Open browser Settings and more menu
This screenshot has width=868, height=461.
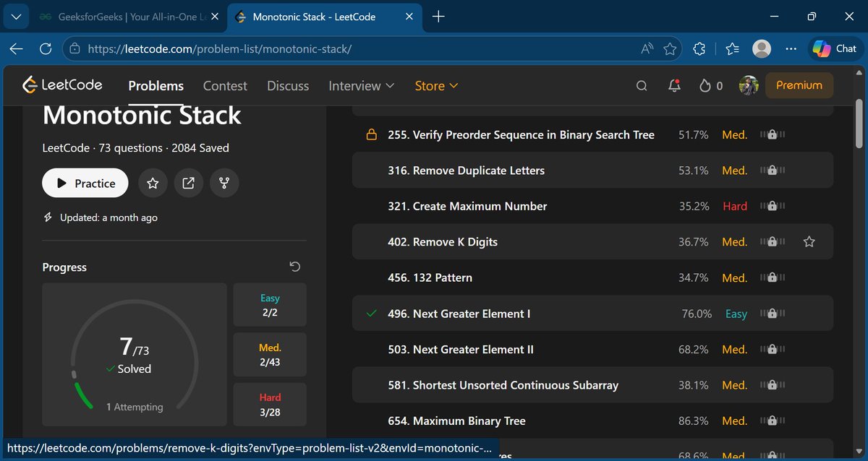pos(791,48)
